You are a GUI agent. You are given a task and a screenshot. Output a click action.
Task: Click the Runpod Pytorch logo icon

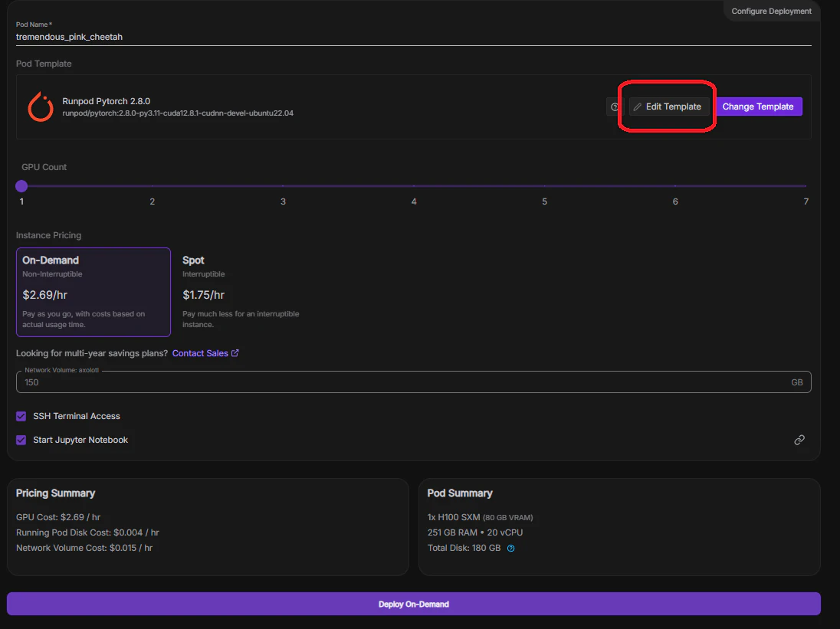[x=41, y=106]
